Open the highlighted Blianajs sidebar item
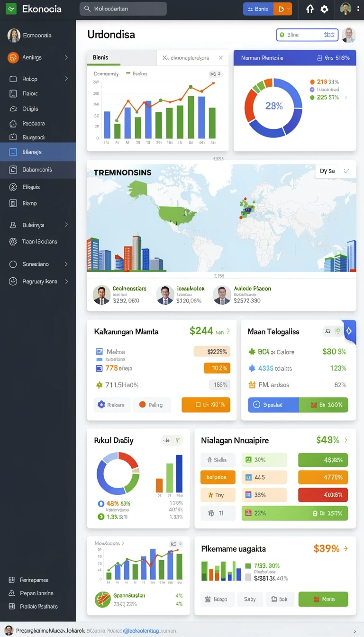The image size is (364, 637). coord(38,152)
